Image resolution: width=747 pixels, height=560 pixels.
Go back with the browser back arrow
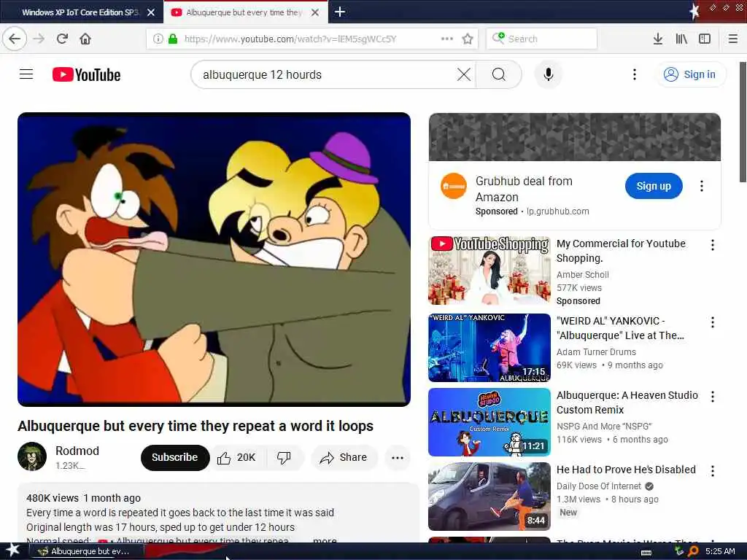[15, 39]
